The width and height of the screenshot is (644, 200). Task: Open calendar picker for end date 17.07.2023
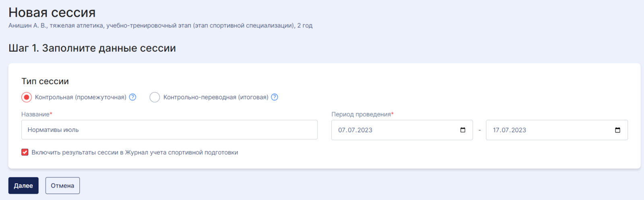[617, 130]
